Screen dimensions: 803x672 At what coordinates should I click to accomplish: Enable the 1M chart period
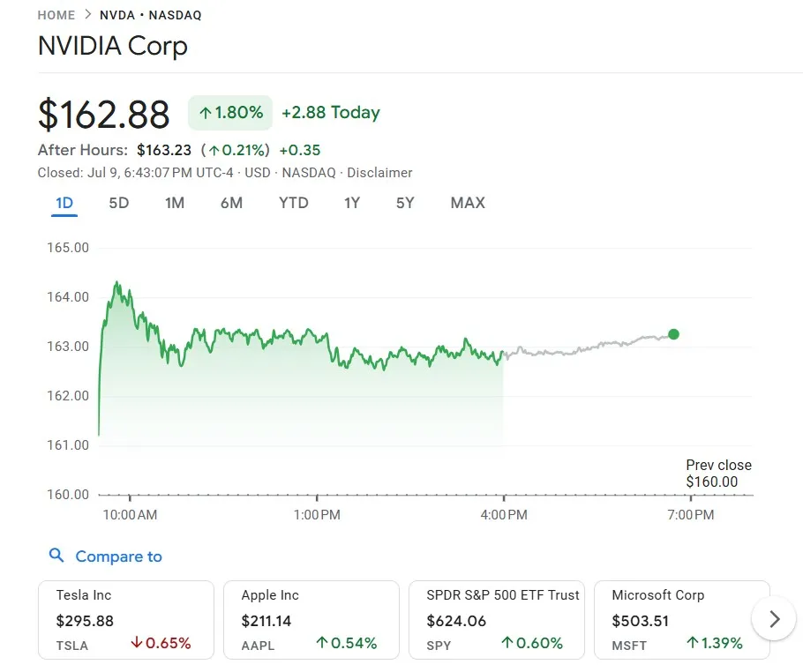coord(174,203)
